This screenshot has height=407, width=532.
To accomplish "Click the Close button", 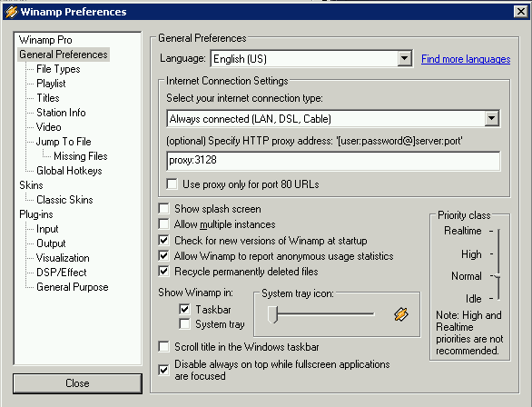I will click(x=77, y=383).
